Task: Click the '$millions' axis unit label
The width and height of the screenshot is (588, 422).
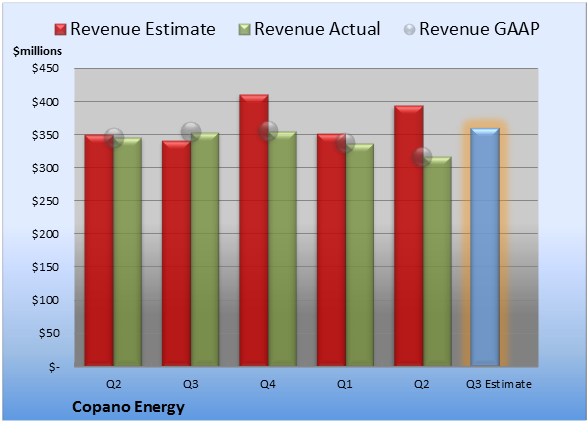Action: 37,51
